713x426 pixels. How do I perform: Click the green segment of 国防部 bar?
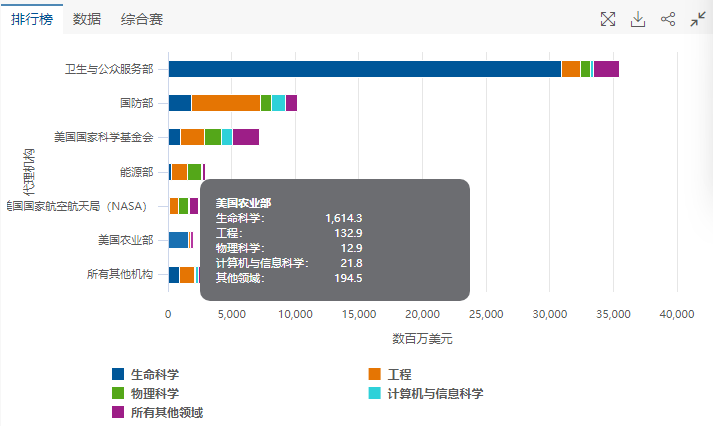point(266,103)
